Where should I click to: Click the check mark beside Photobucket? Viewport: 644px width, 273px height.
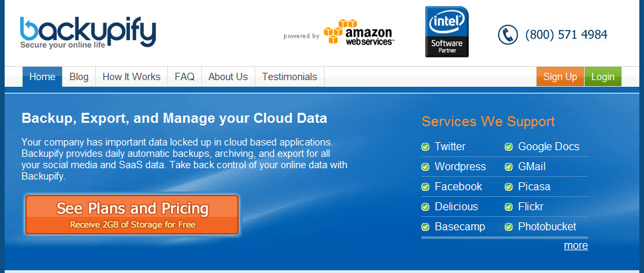(x=509, y=227)
